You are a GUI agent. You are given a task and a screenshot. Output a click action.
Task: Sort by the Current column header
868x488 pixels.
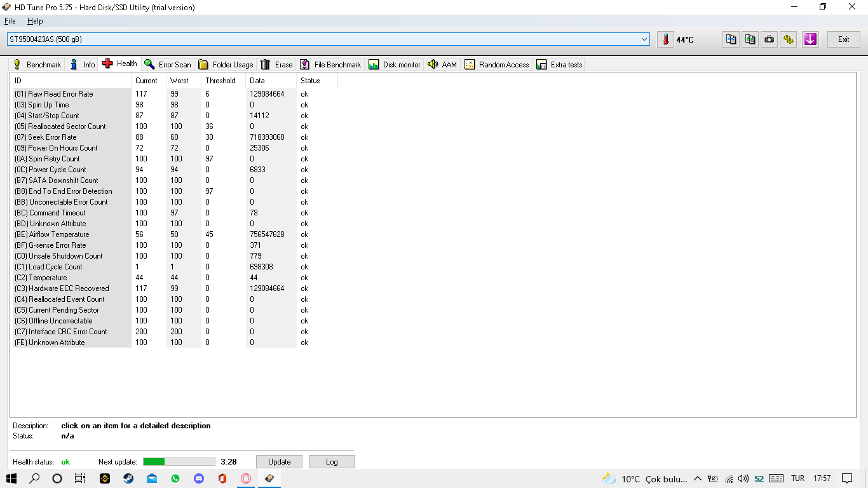click(x=149, y=81)
